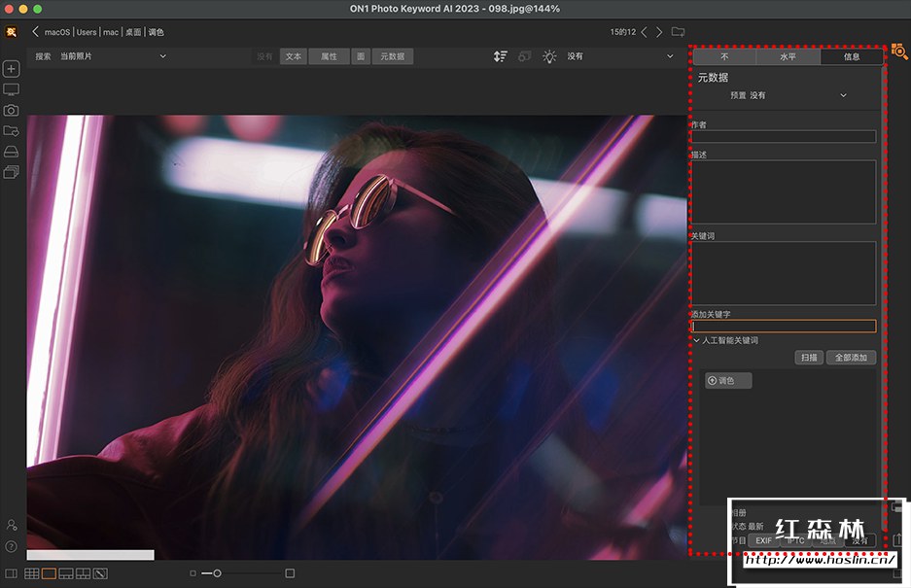Click the monitor icon in left sidebar
The height and width of the screenshot is (588, 911).
point(12,90)
